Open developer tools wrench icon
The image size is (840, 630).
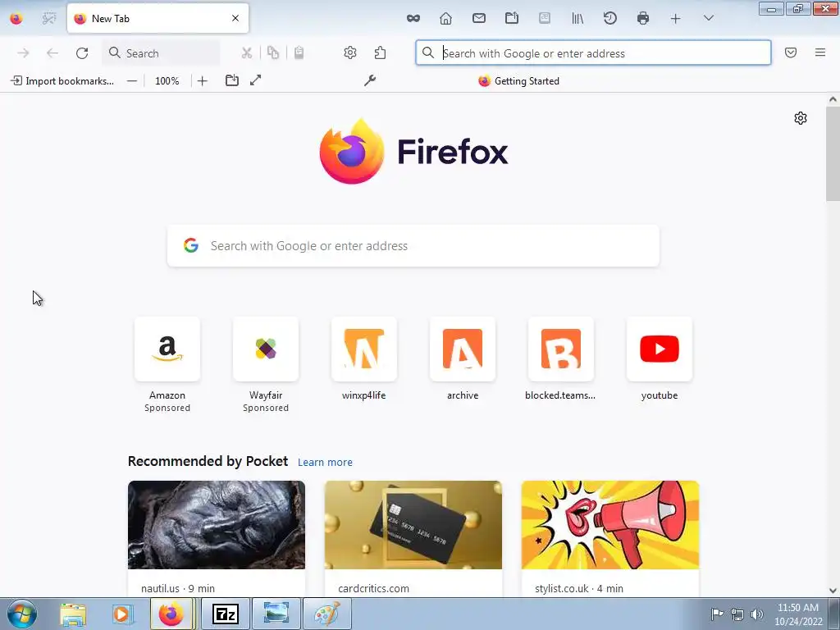[370, 80]
